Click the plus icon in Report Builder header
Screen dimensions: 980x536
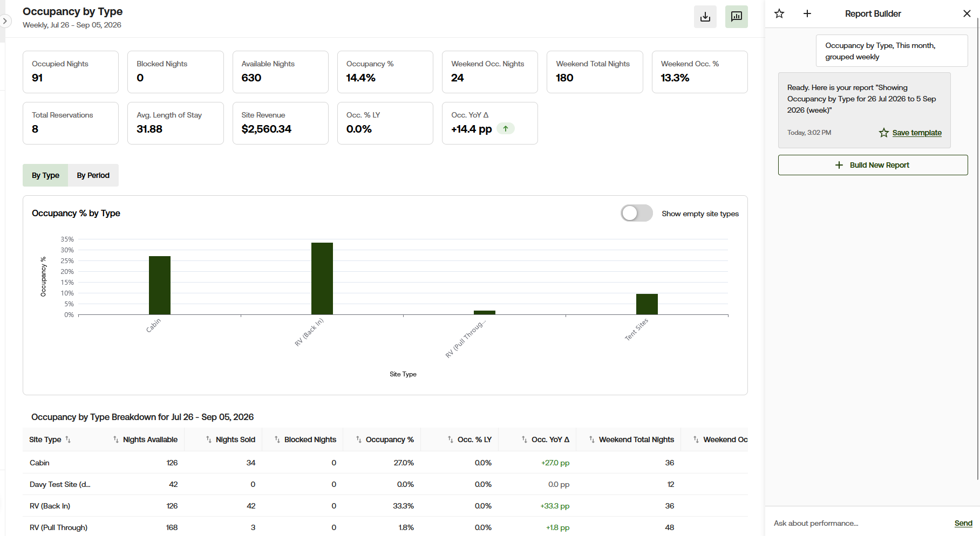pos(807,13)
